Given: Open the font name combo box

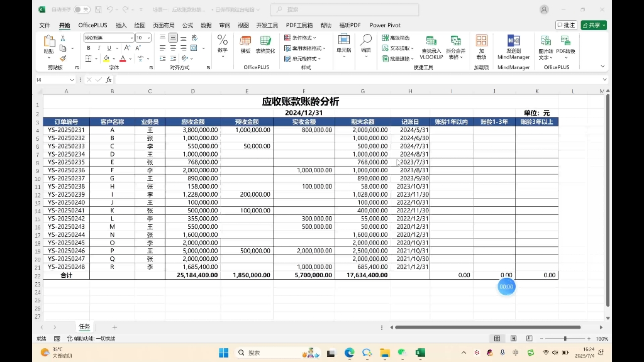Looking at the screenshot, I should point(109,37).
